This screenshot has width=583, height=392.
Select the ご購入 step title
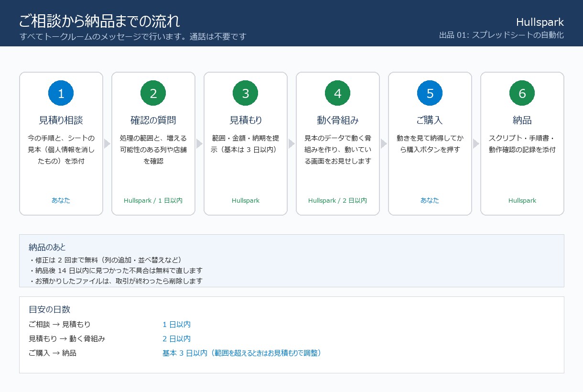click(430, 120)
